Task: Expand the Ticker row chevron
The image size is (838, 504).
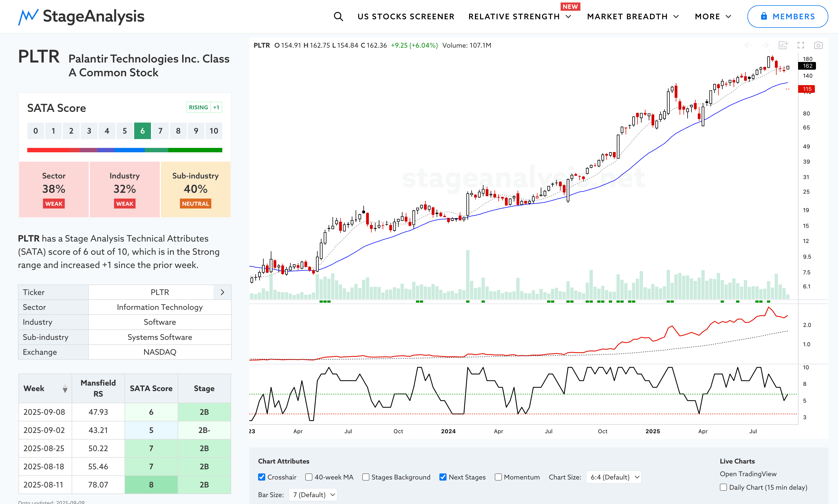Action: 223,292
